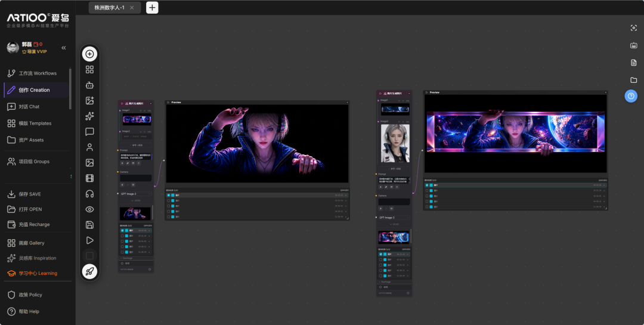Select the sparkles AI effects icon
Image resolution: width=644 pixels, height=325 pixels.
click(x=89, y=116)
